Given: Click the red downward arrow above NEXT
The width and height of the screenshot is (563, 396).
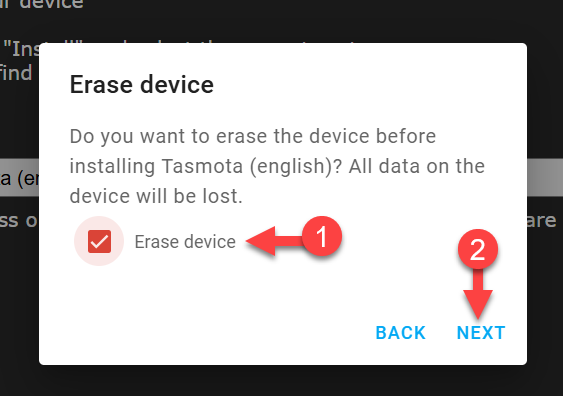Looking at the screenshot, I should [x=478, y=294].
